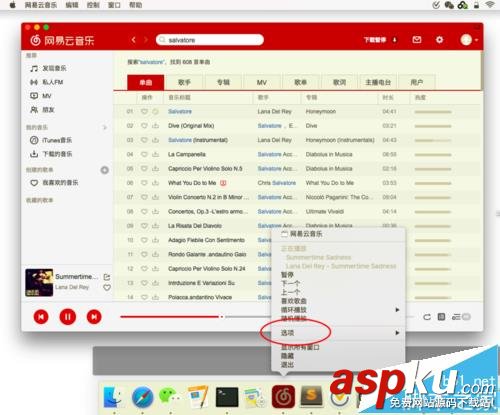
Task: Like What You Do to Me
Action: [x=144, y=183]
